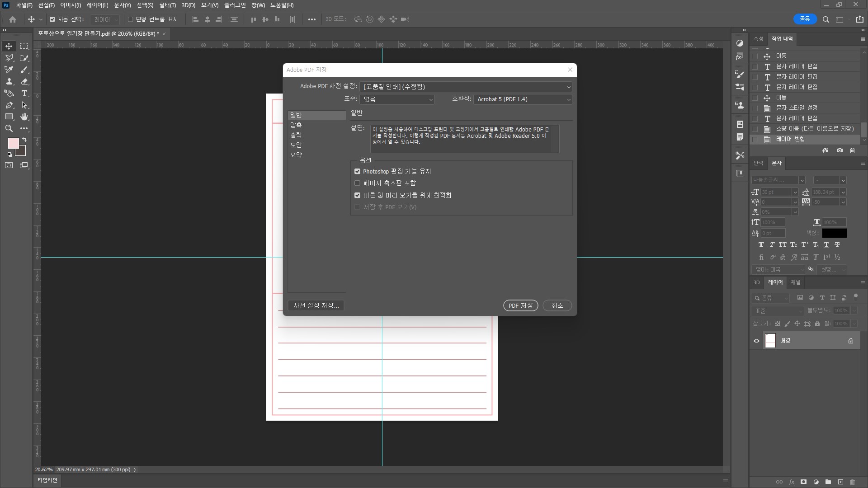Create new snapshot camera icon
Viewport: 868px width, 488px height.
point(840,150)
